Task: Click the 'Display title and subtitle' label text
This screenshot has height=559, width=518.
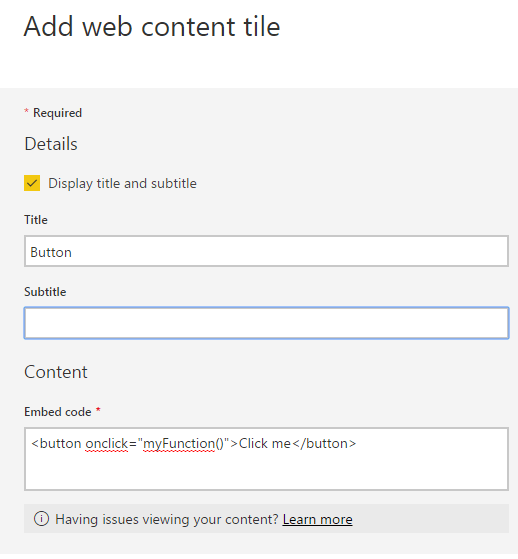Action: (122, 184)
